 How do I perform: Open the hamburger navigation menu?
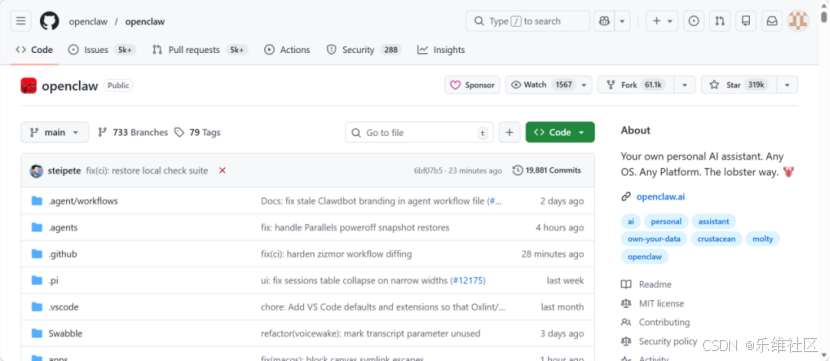(21, 21)
